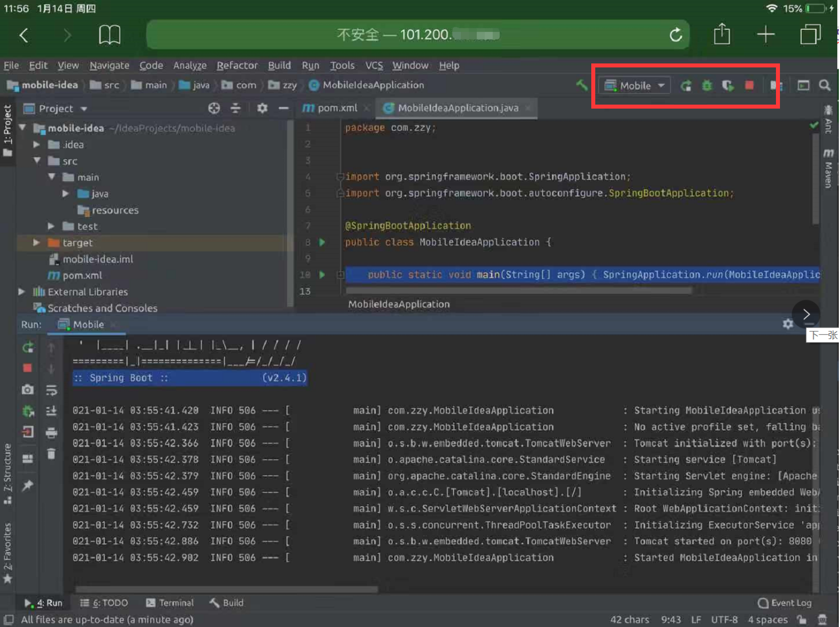
Task: Toggle the Maven tool window on right edge
Action: 828,168
